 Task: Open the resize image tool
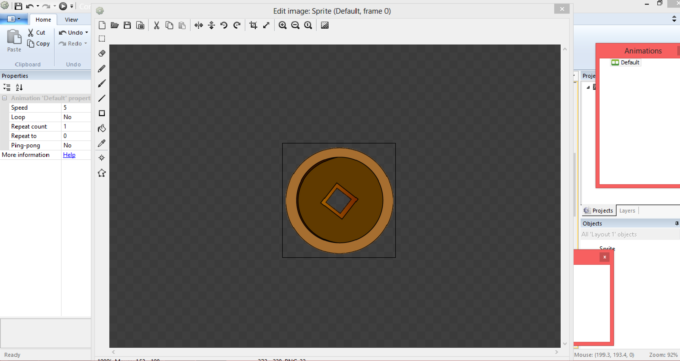pos(266,25)
